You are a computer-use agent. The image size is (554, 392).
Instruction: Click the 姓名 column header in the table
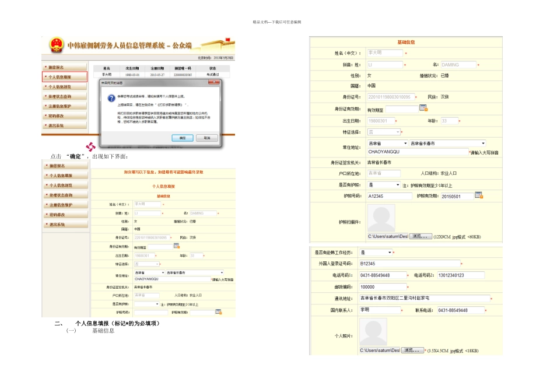pyautogui.click(x=106, y=68)
